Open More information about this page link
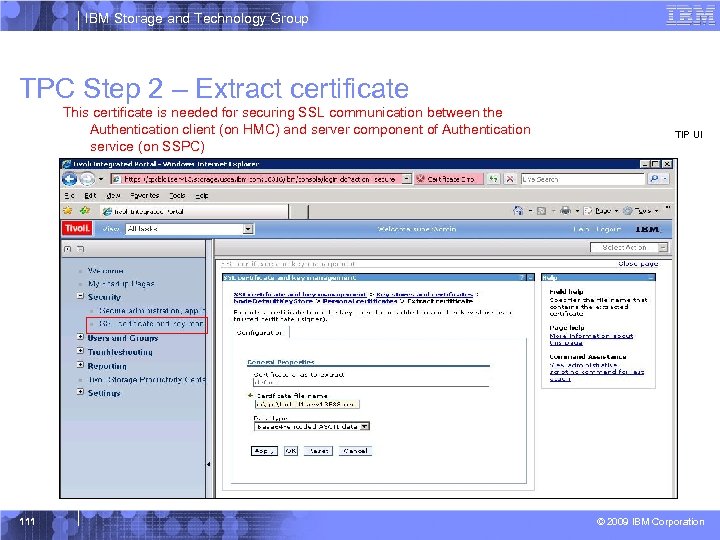This screenshot has height=540, width=720. tap(591, 339)
